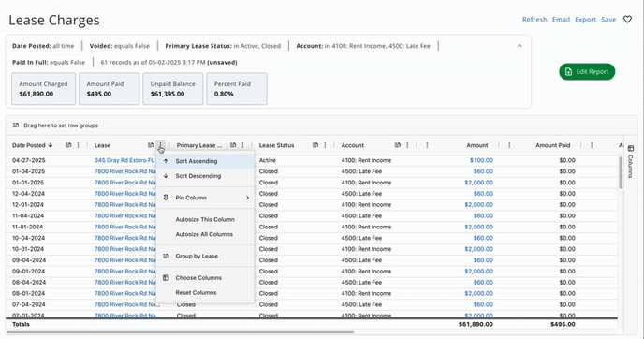
Task: Open the 01-04-2025 row lease link
Action: pyautogui.click(x=124, y=171)
